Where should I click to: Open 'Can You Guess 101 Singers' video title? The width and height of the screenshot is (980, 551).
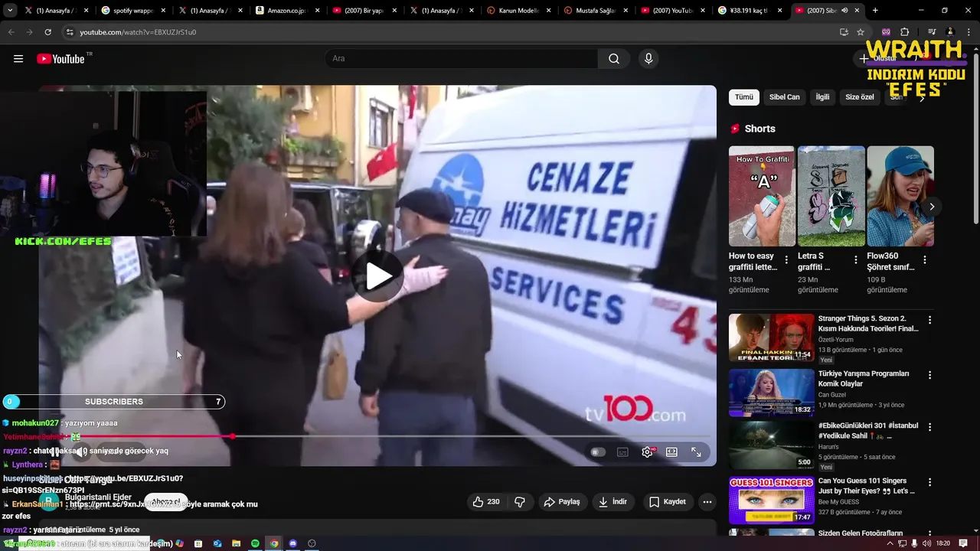[x=867, y=486]
